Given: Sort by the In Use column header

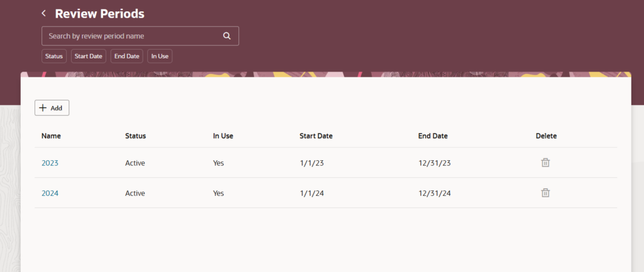Looking at the screenshot, I should [223, 136].
